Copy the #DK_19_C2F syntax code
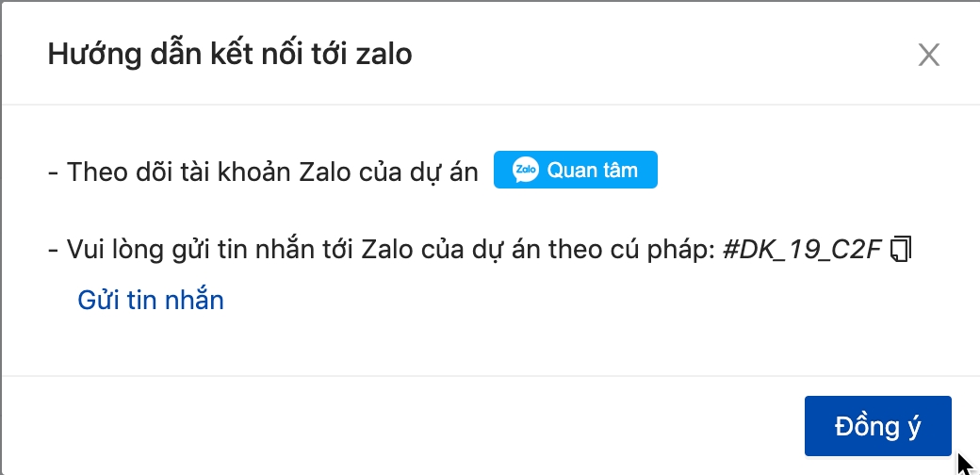The height and width of the screenshot is (475, 980). (902, 250)
